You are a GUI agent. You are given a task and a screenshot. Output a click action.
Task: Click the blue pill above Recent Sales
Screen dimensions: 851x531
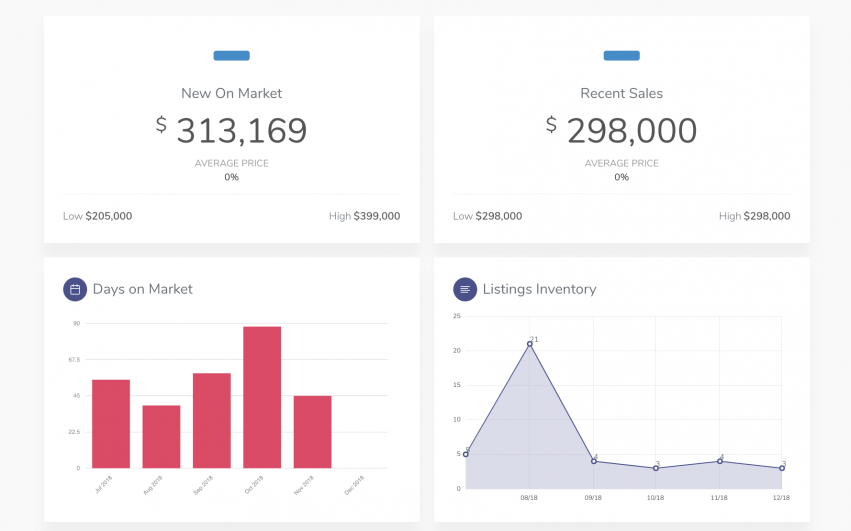coord(622,55)
